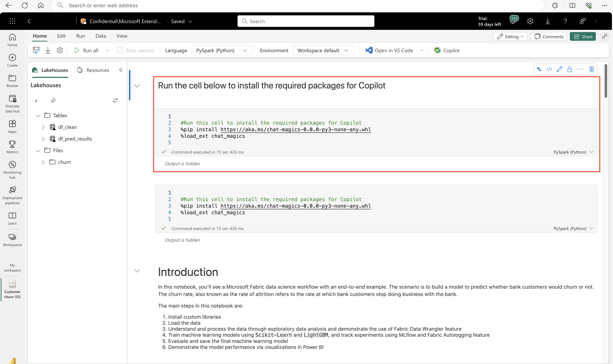Viewport: 613px width, 364px height.
Task: Click the df_pred_results table
Action: (75, 138)
